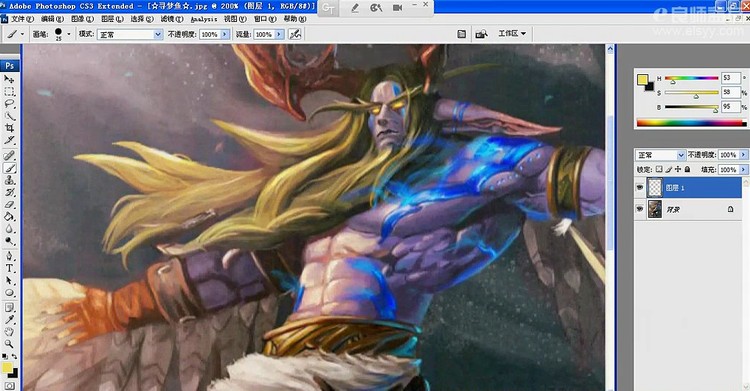The height and width of the screenshot is (391, 750).
Task: Reset default foreground and background colors
Action: coord(4,357)
